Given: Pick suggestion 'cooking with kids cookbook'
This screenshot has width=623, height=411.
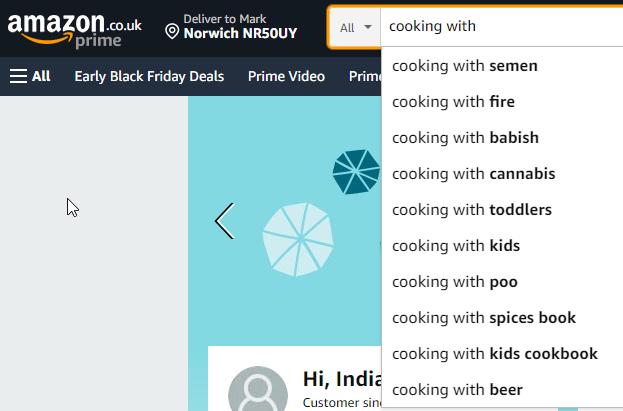Looking at the screenshot, I should [495, 354].
